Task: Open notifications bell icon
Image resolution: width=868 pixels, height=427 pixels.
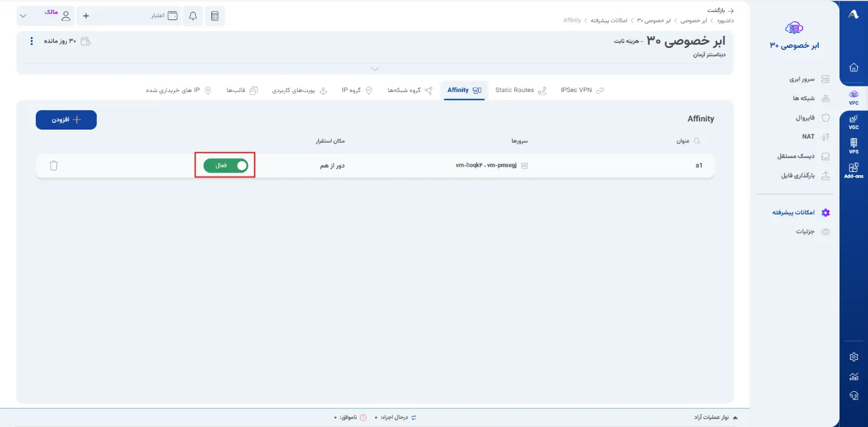Action: (193, 16)
